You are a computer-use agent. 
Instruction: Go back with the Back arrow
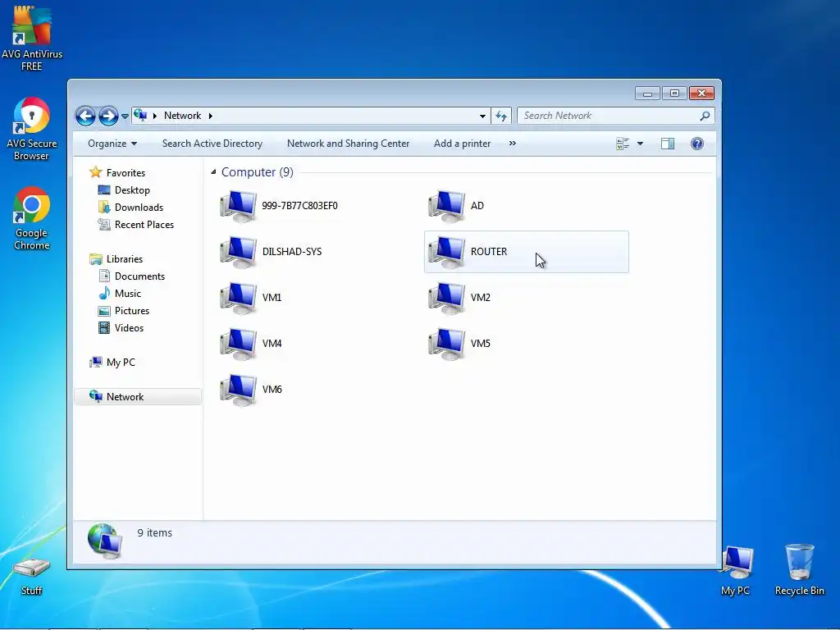tap(85, 116)
